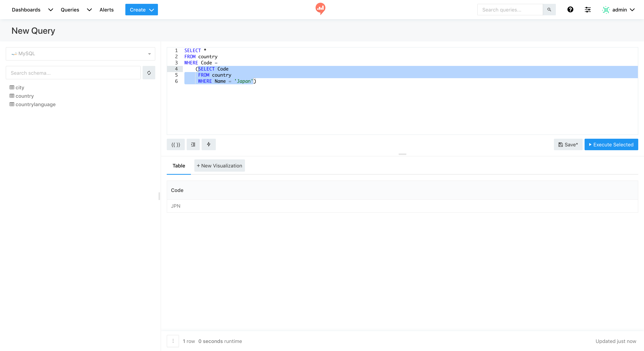Screen dimensions: 644x351
Task: Click the search queries magnifier icon
Action: pyautogui.click(x=549, y=10)
